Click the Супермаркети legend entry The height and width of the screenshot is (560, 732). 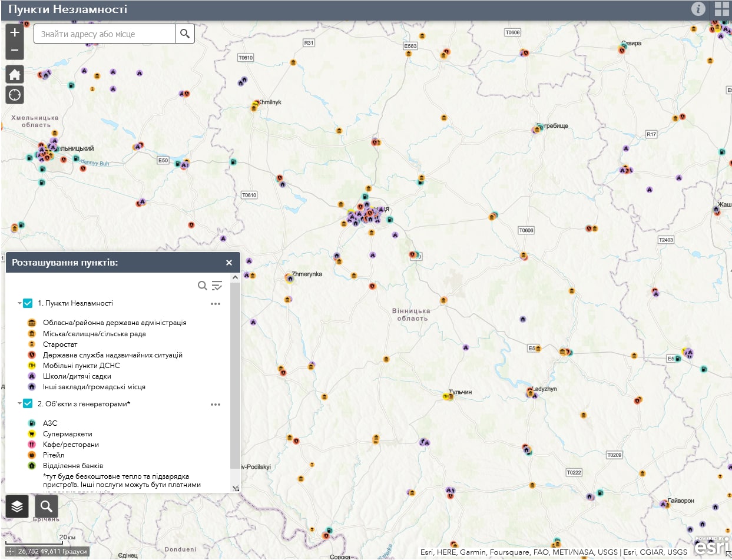tap(68, 434)
